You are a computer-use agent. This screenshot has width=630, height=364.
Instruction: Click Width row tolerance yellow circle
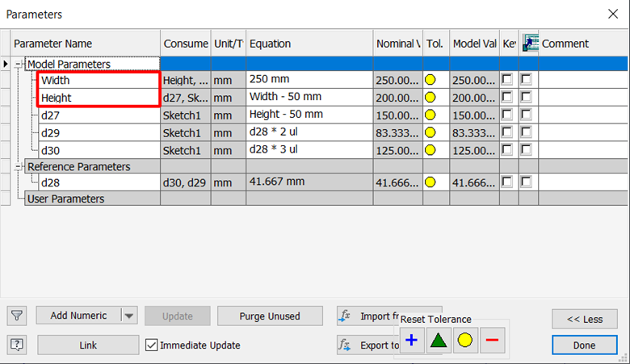coord(430,80)
